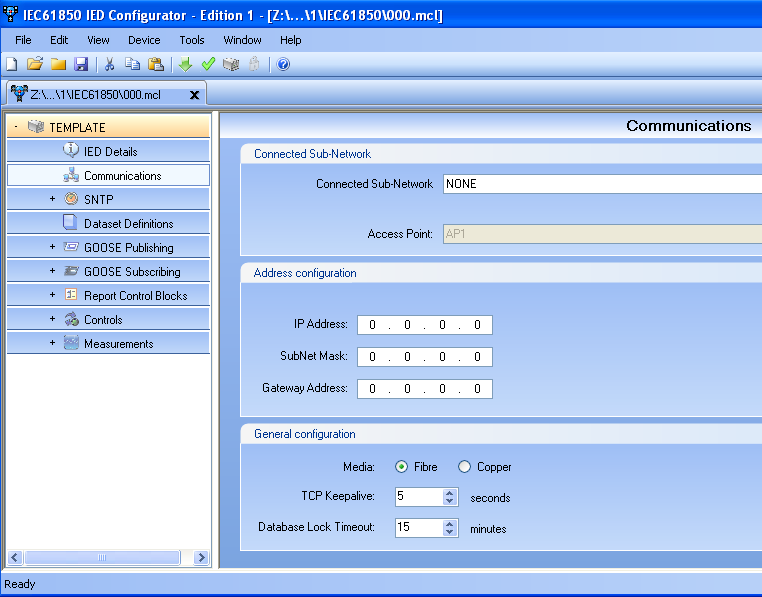The image size is (762, 597).
Task: Select Fibre media radio button
Action: click(401, 467)
